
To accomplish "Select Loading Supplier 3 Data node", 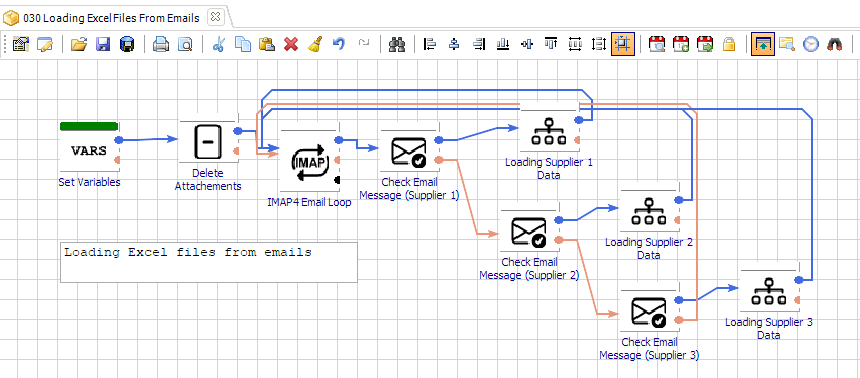I will click(769, 291).
